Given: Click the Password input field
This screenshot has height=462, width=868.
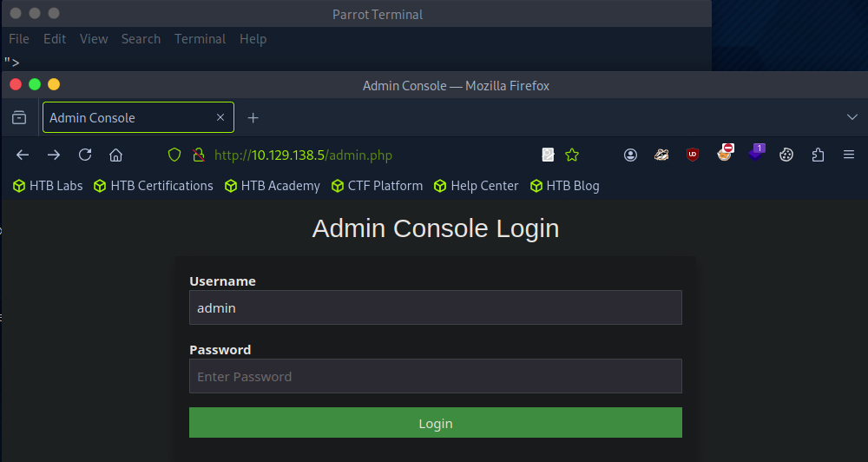Looking at the screenshot, I should pos(435,376).
